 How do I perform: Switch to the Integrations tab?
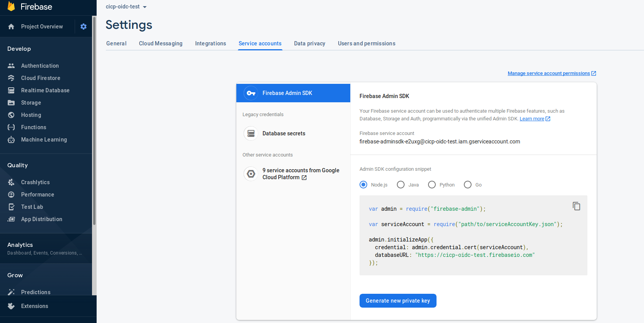[x=211, y=43]
